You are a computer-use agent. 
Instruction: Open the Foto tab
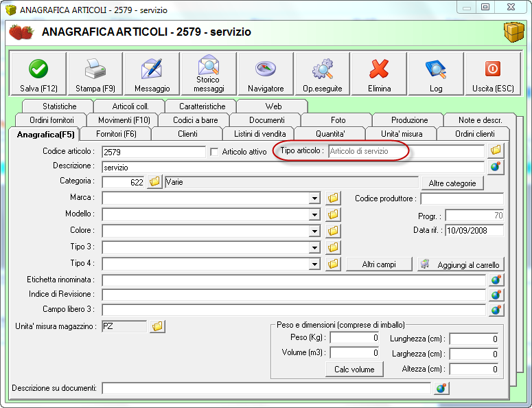338,120
